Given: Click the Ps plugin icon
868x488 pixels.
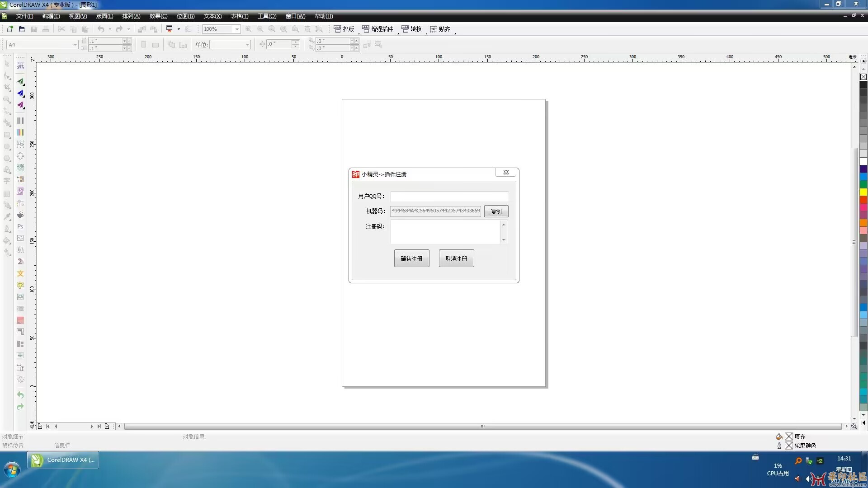Looking at the screenshot, I should click(20, 226).
